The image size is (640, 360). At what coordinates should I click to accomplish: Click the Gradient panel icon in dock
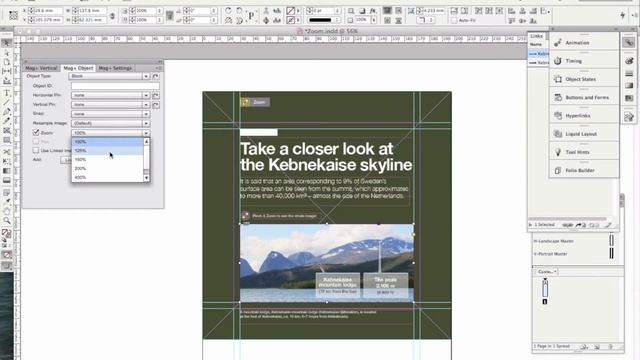tap(629, 86)
